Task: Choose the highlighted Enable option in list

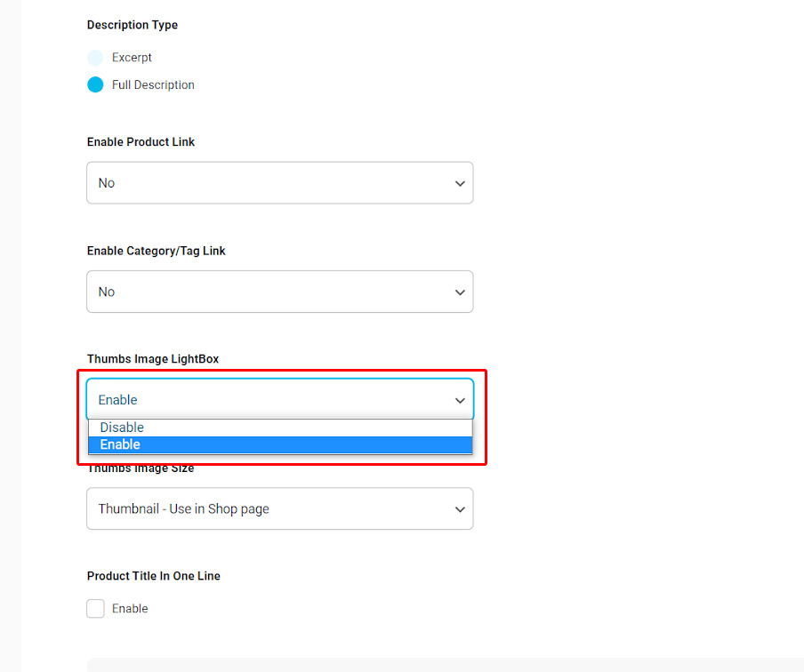Action: 120,444
